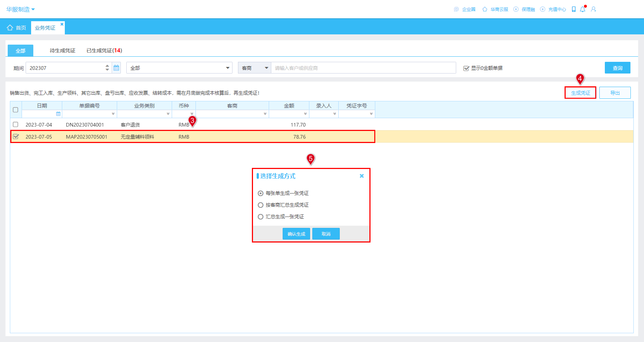Click the 查询 button
Viewport: 644px width, 342px height.
[x=618, y=68]
